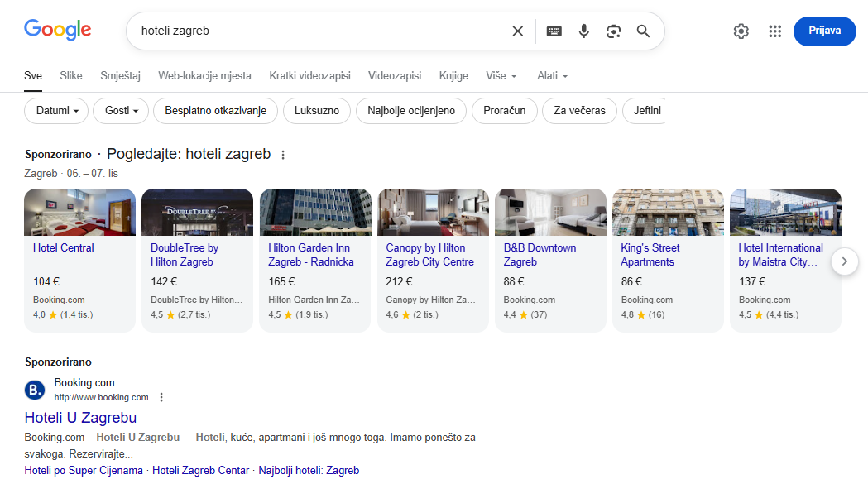This screenshot has width=868, height=484.
Task: Switch to the Slike tab
Action: pos(71,76)
